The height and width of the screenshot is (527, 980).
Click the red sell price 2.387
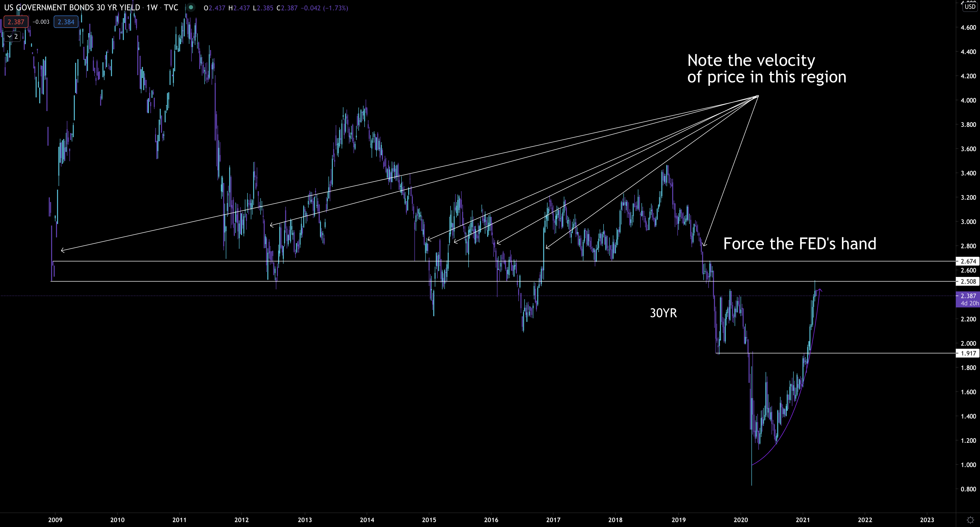point(15,22)
